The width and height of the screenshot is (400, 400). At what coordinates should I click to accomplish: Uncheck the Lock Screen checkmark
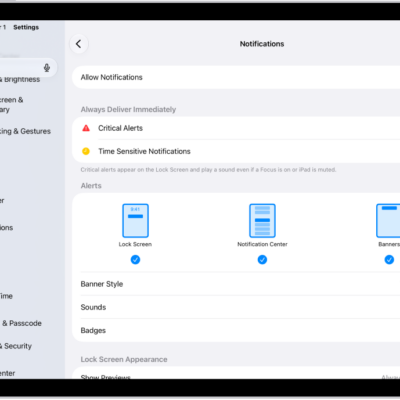tap(135, 260)
